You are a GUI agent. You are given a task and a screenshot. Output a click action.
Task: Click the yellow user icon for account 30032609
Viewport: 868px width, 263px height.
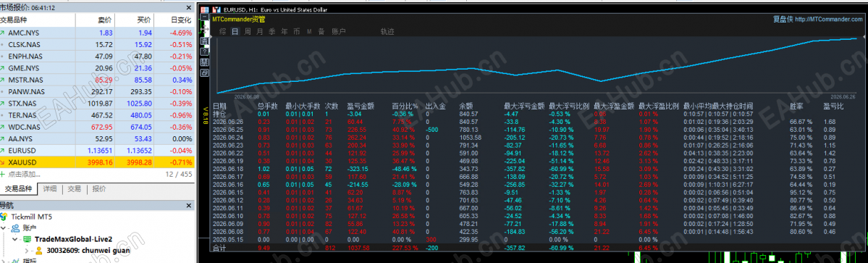tap(39, 250)
